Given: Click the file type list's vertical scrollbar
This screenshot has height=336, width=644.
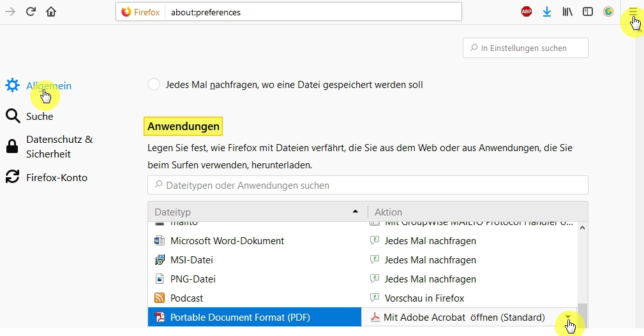Looking at the screenshot, I should point(582,268).
